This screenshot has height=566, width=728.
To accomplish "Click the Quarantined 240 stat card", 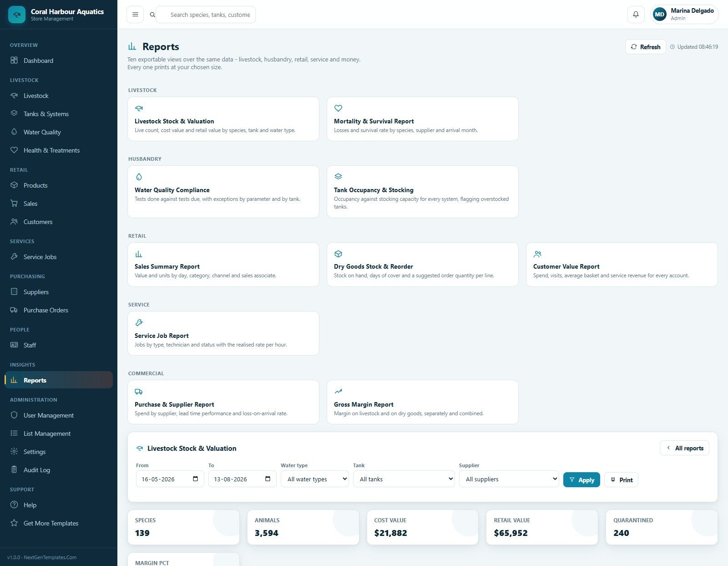I will 662,527.
